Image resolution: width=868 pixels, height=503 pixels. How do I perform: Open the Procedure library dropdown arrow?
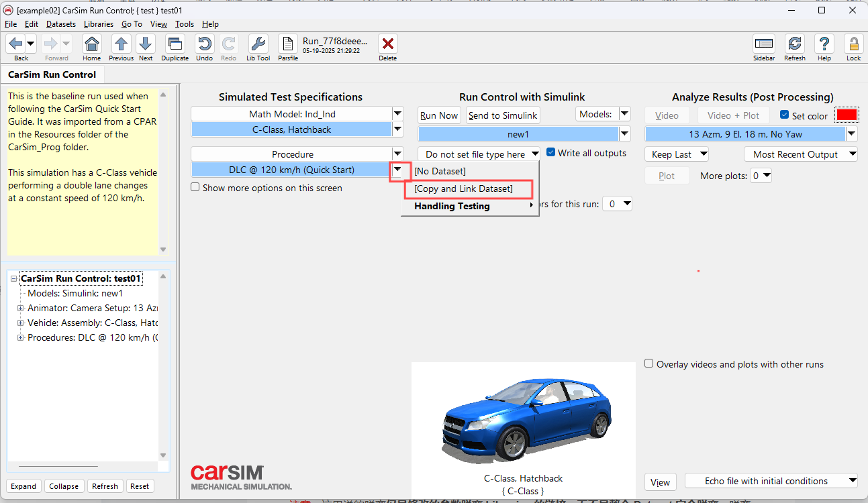(x=397, y=154)
